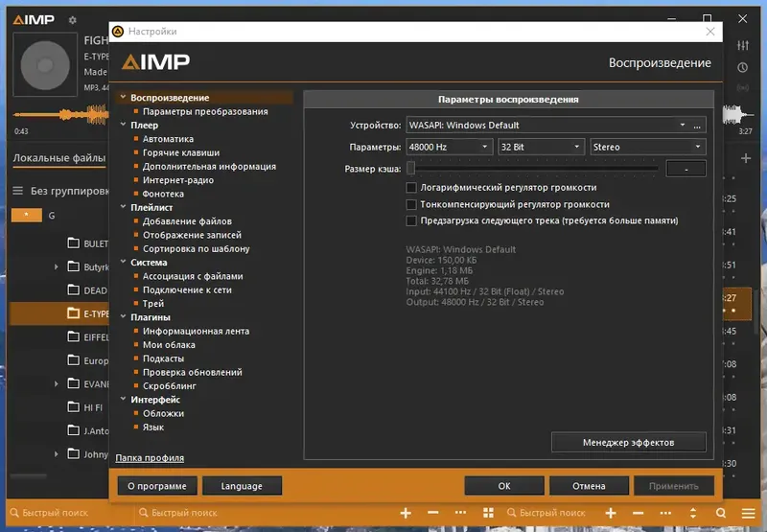Screen dimensions: 767x532
Task: Select the E-TYPE folder row
Action: pos(58,313)
